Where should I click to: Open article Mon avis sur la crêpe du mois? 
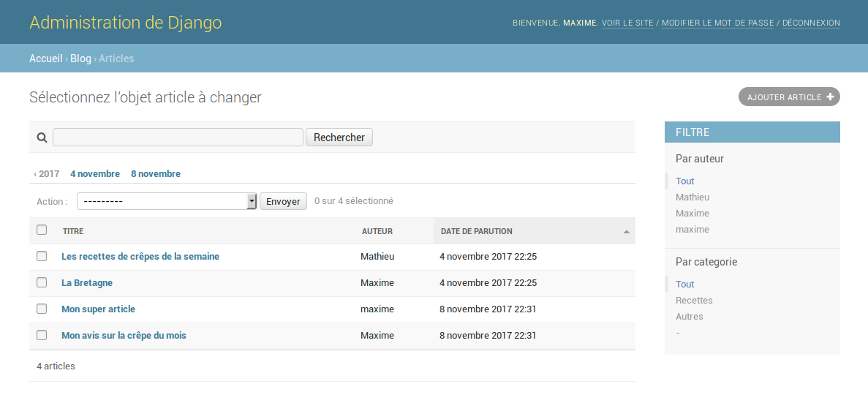point(124,336)
